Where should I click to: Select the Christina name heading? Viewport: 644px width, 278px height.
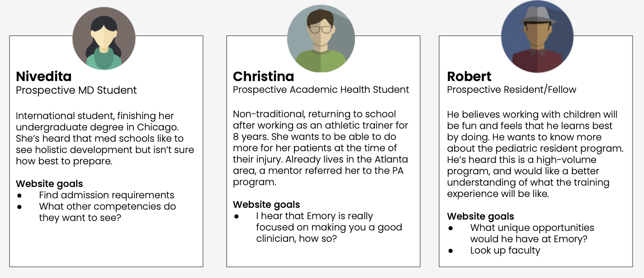pyautogui.click(x=263, y=76)
